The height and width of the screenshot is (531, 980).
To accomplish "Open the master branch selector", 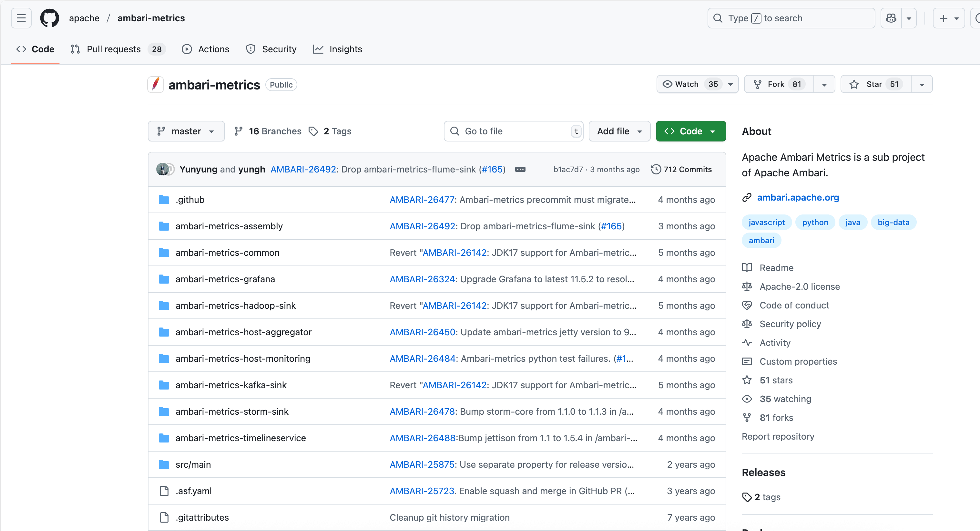I will (186, 131).
